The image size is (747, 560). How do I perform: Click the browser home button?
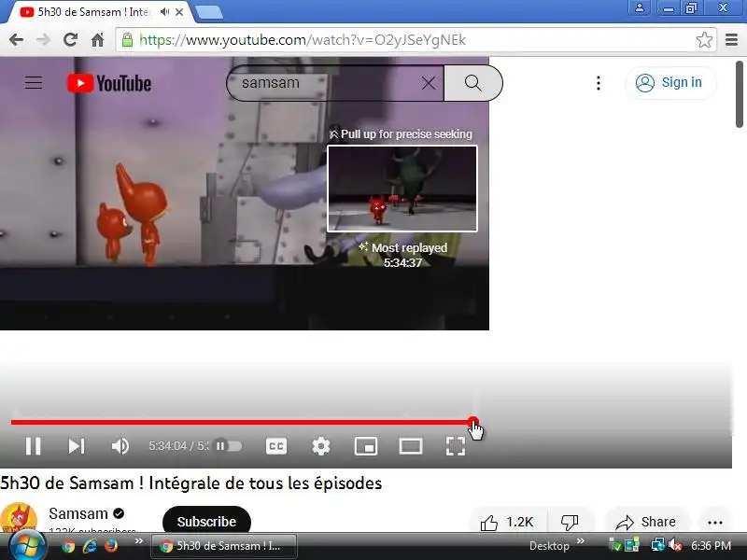coord(98,40)
